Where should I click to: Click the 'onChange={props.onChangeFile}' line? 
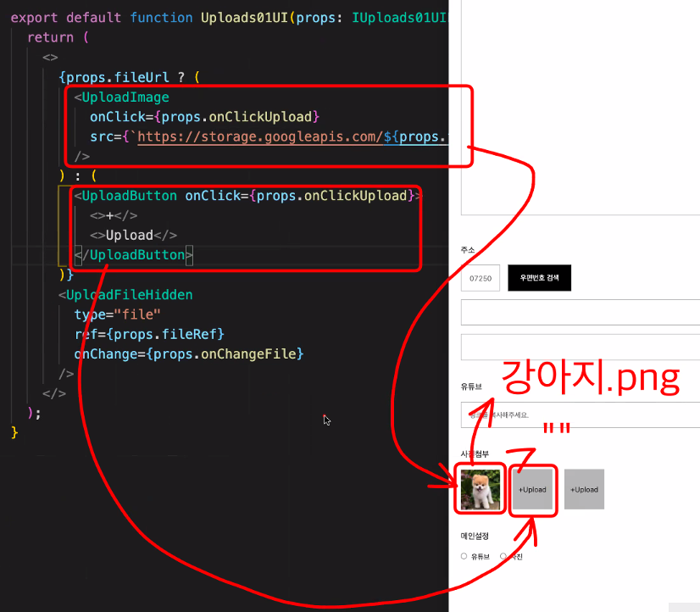point(189,354)
